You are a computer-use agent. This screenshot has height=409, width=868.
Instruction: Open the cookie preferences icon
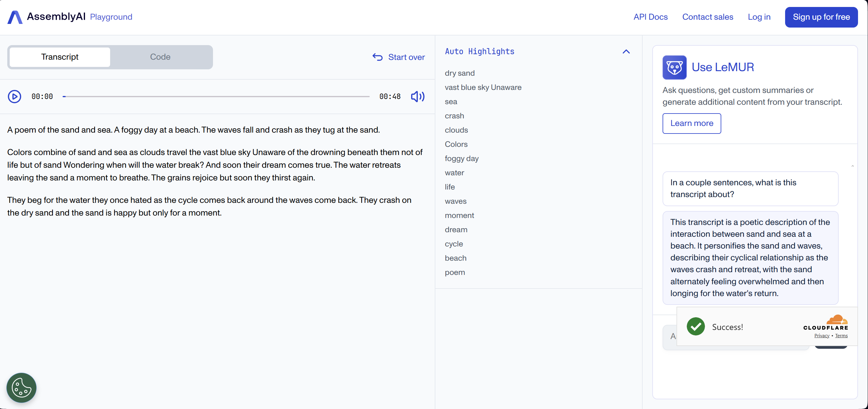click(x=21, y=388)
